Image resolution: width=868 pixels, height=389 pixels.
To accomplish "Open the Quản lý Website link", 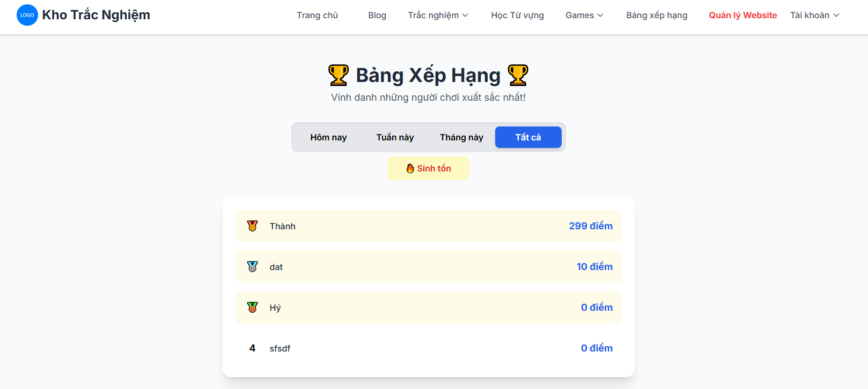I will point(742,15).
